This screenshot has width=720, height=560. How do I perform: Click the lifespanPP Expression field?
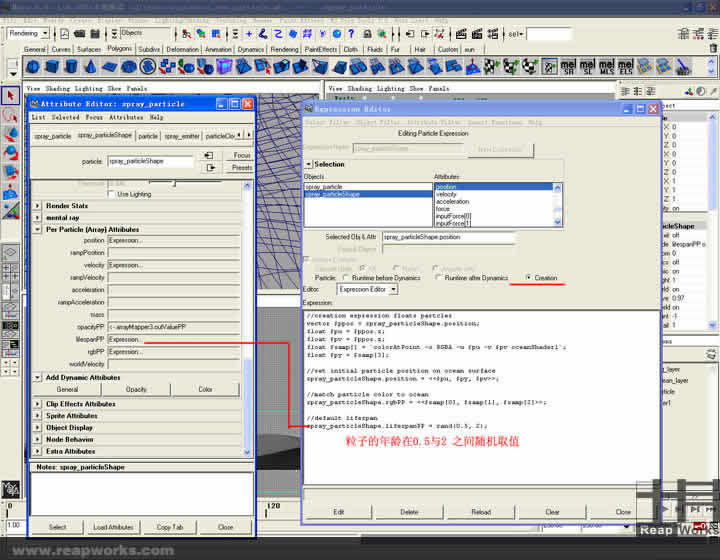click(172, 339)
